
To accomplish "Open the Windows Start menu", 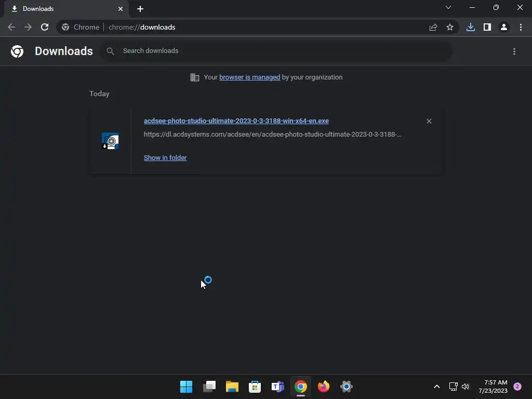I will (x=186, y=387).
